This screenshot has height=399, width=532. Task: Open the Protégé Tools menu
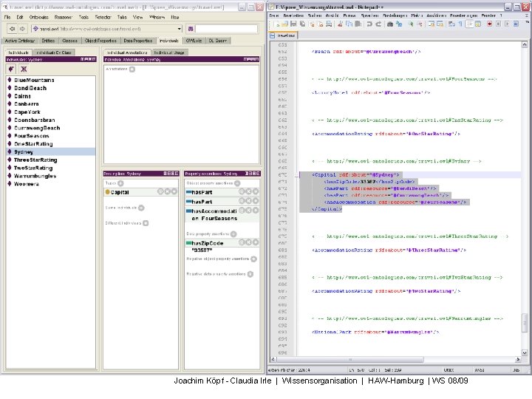(83, 17)
